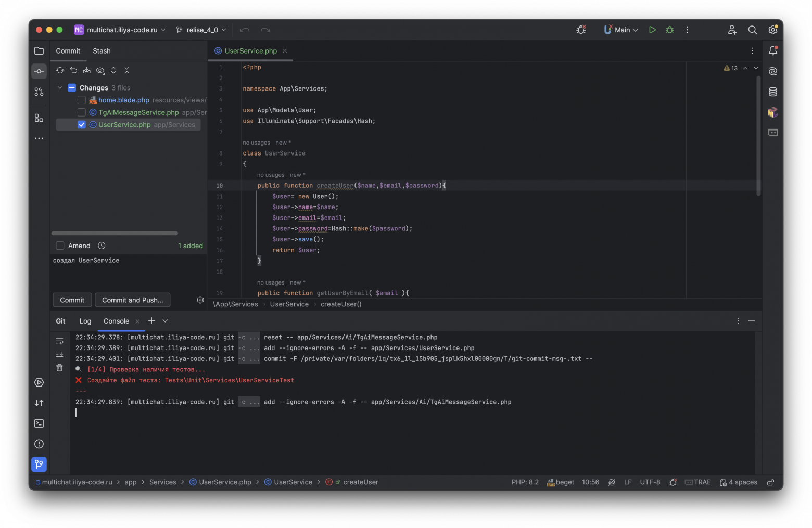812x528 pixels.
Task: Collapse the Changes tree node
Action: 60,88
